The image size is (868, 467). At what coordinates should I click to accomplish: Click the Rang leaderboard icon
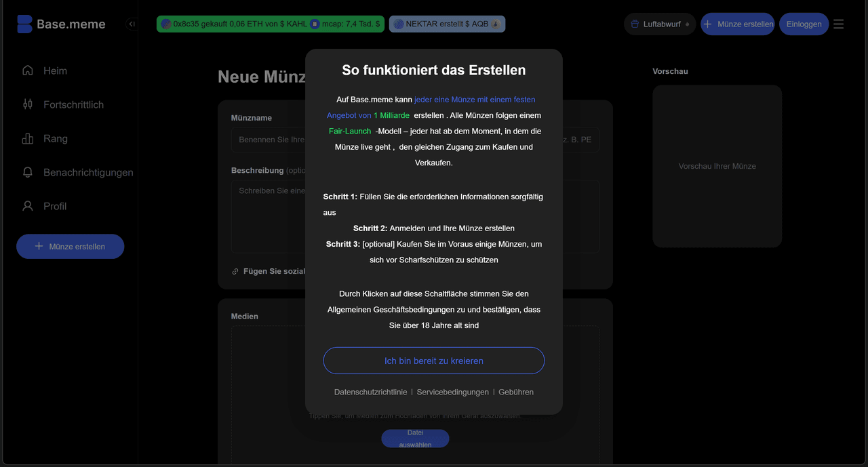[x=27, y=138]
